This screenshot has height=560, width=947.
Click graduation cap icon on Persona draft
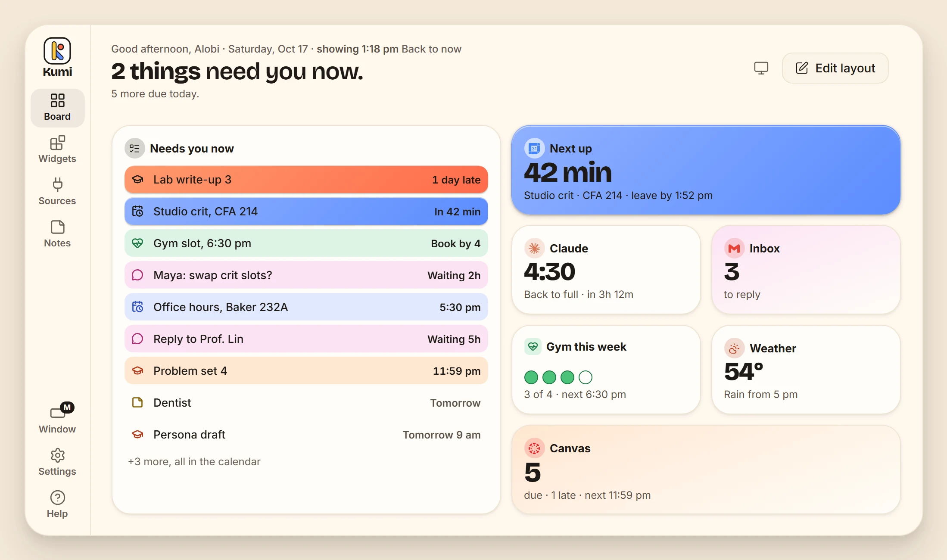pyautogui.click(x=137, y=435)
